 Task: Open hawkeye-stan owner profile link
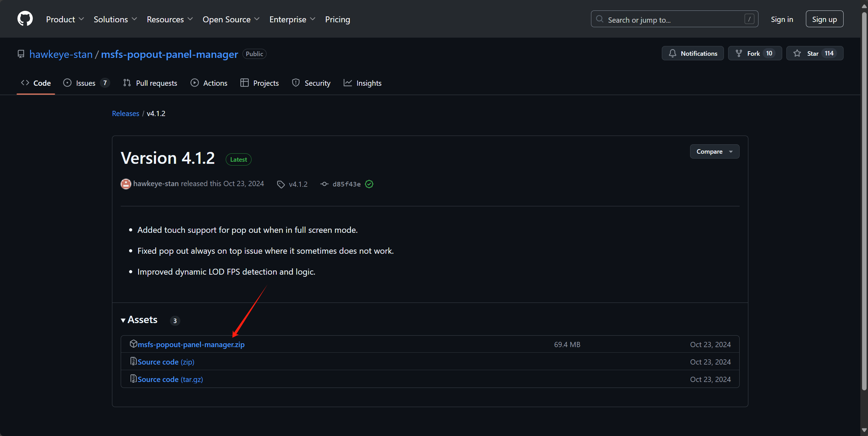point(61,54)
